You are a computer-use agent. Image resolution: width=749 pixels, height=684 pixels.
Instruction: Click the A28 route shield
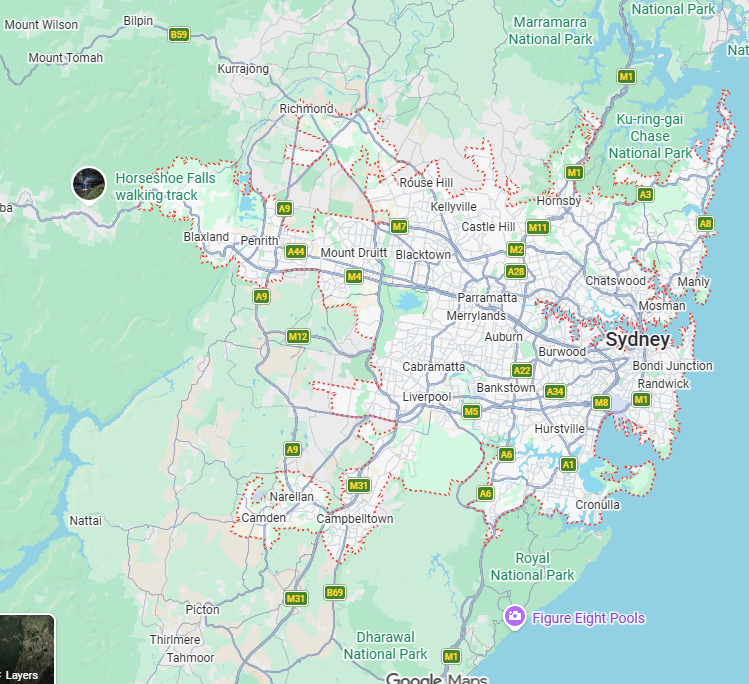pos(516,272)
